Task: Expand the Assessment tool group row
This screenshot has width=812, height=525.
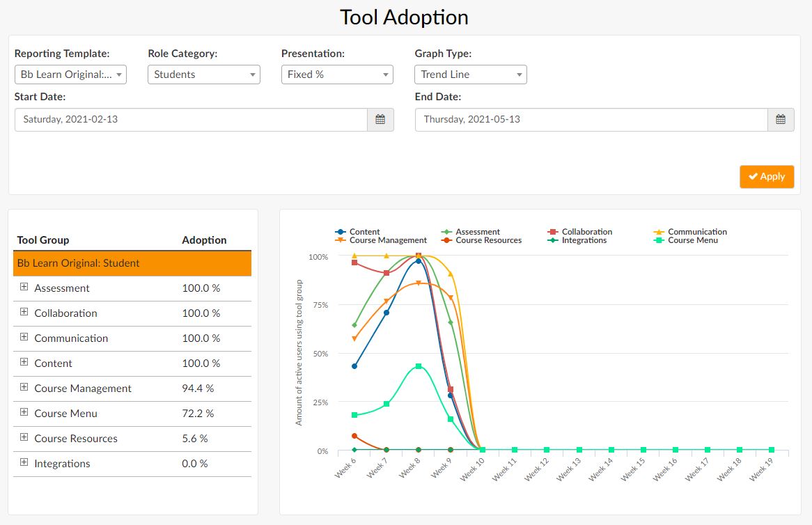Action: pos(24,287)
